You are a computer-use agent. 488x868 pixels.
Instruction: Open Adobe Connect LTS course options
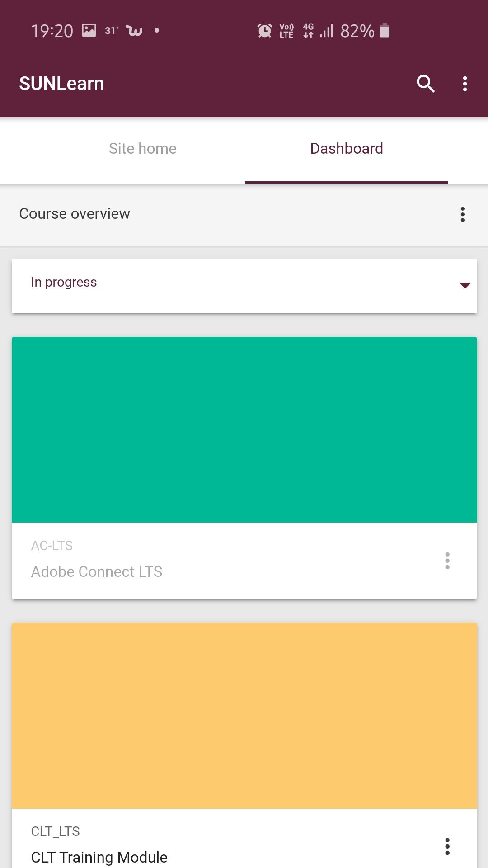pyautogui.click(x=447, y=561)
